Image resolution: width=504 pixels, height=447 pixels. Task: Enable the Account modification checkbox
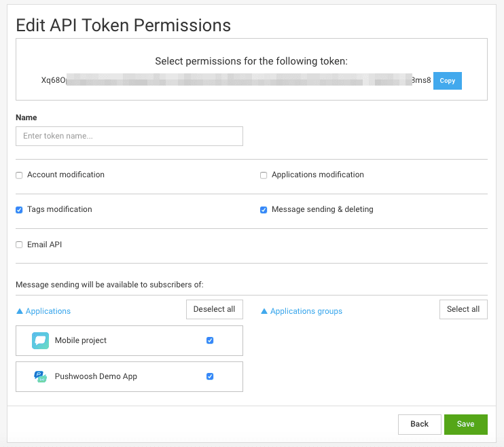point(19,175)
